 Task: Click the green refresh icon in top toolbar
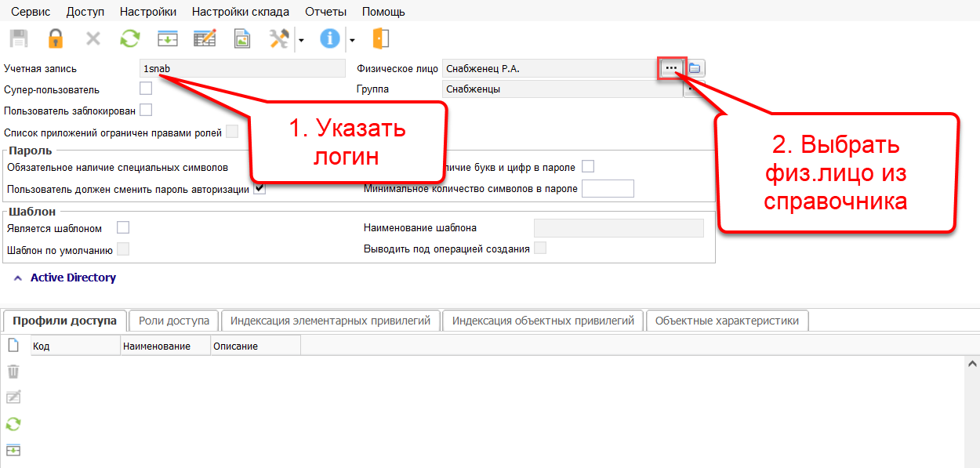pos(129,38)
